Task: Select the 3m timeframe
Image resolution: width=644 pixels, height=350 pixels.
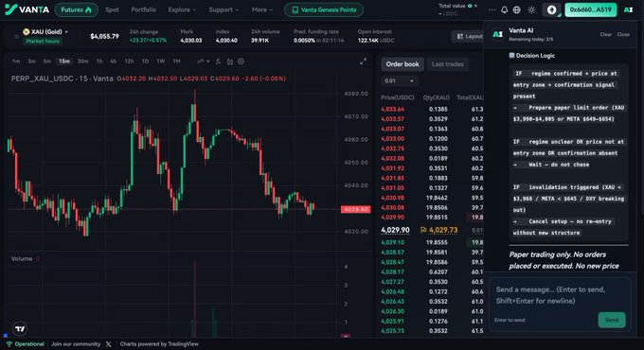Action: click(31, 61)
